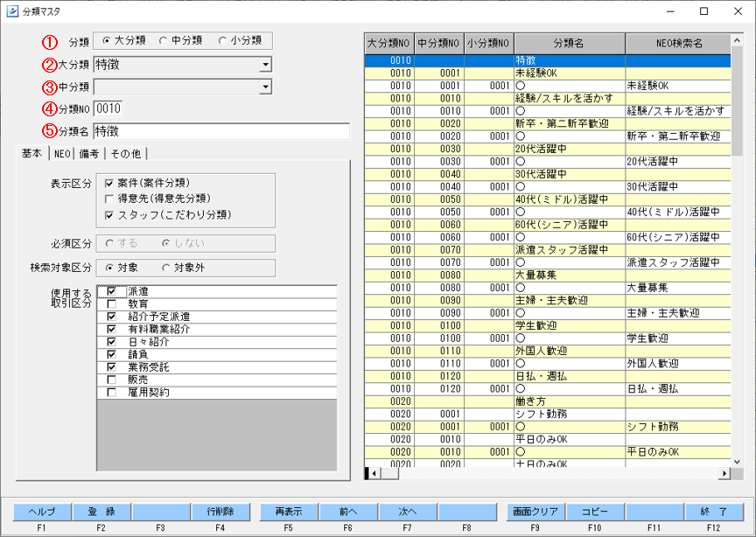The width and height of the screenshot is (756, 537).
Task: Switch to the NEO tab
Action: pos(62,154)
